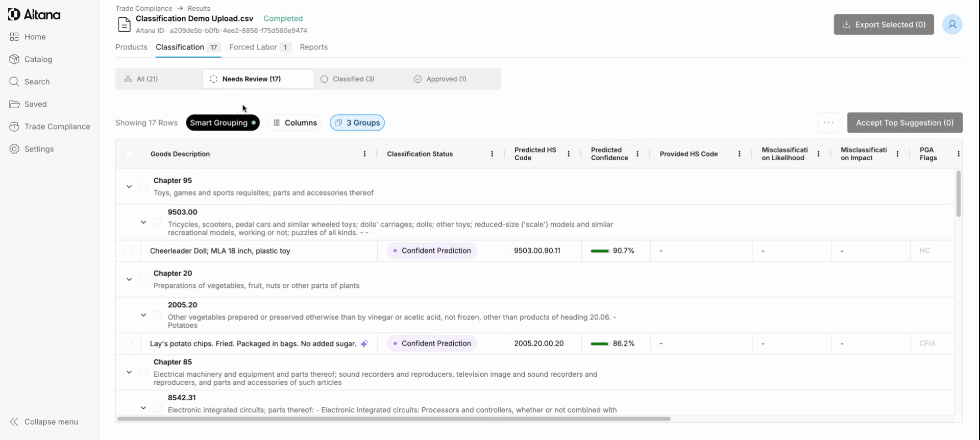Screen dimensions: 980x440
Task: Select the Chapter 20 group checkbox
Action: click(143, 279)
